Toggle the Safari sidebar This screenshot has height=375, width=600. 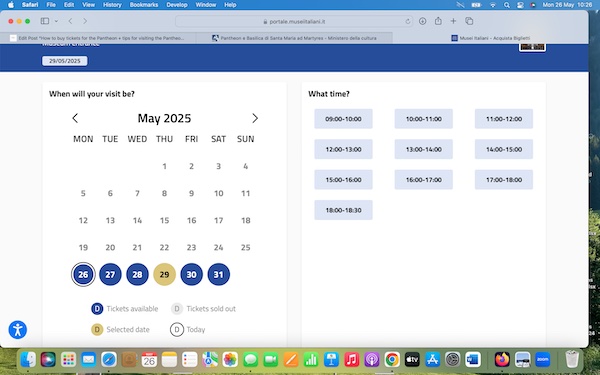(x=45, y=21)
